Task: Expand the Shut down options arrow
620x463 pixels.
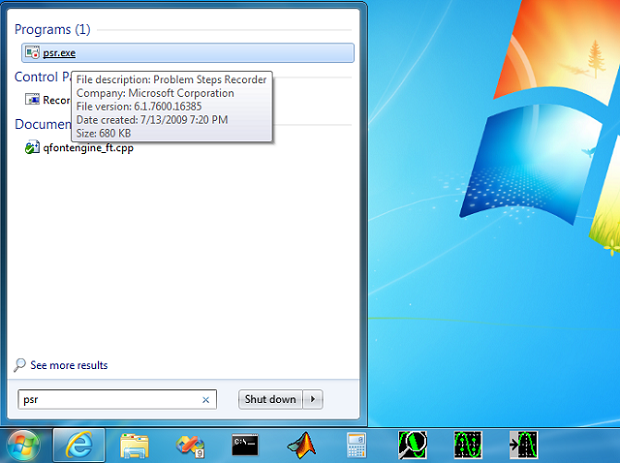Action: coord(313,399)
